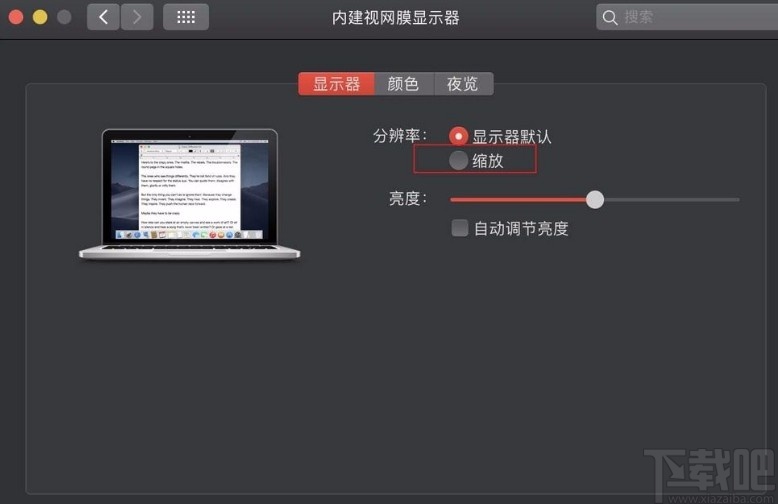
Task: Focus the 搜索 search field
Action: pyautogui.click(x=687, y=17)
